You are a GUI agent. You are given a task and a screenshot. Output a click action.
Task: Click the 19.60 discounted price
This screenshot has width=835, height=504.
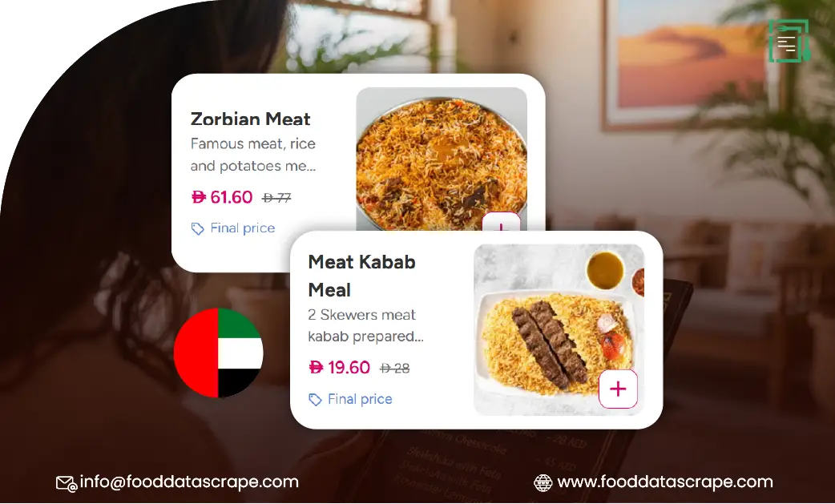(340, 367)
